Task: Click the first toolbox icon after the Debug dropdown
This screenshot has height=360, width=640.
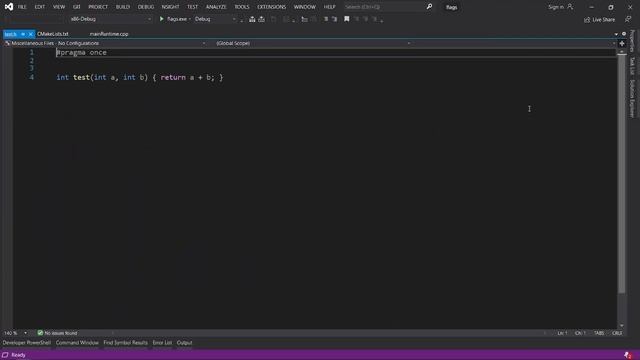Action: (x=252, y=19)
